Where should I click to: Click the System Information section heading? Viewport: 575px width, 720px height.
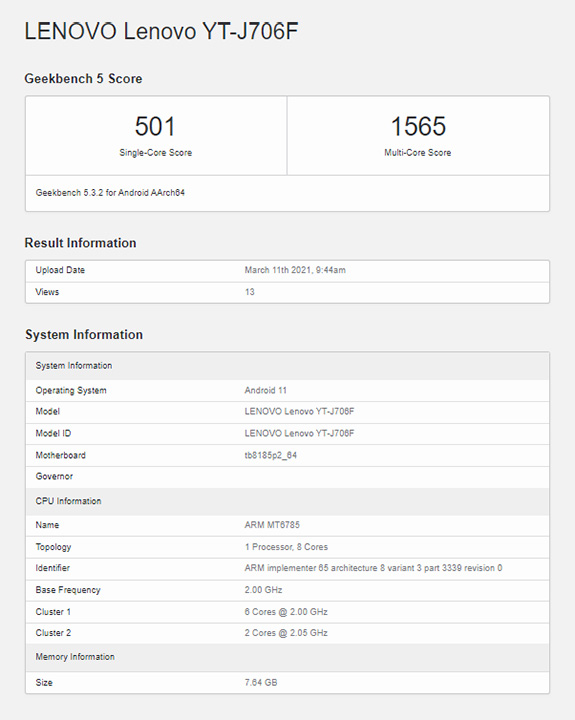[84, 335]
